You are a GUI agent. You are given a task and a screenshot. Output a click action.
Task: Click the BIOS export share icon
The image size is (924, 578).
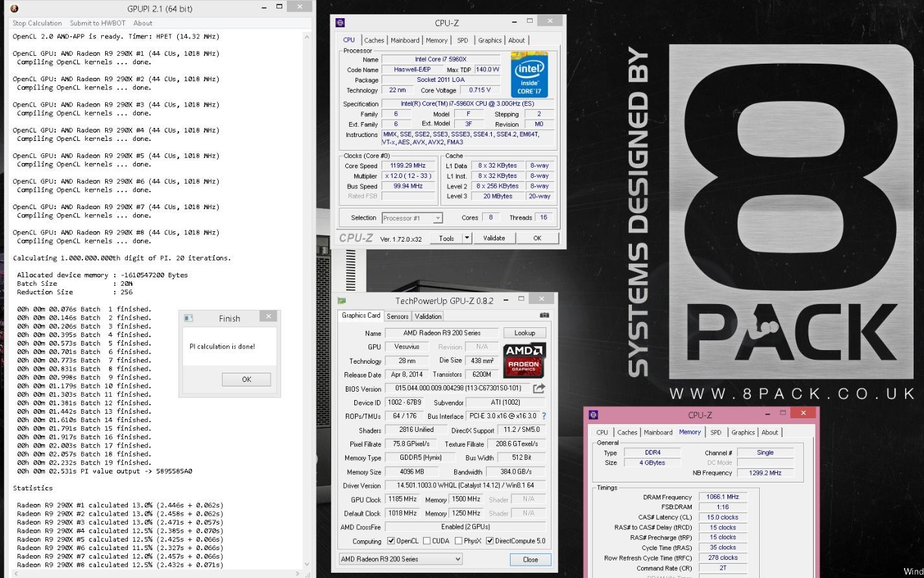[x=539, y=388]
